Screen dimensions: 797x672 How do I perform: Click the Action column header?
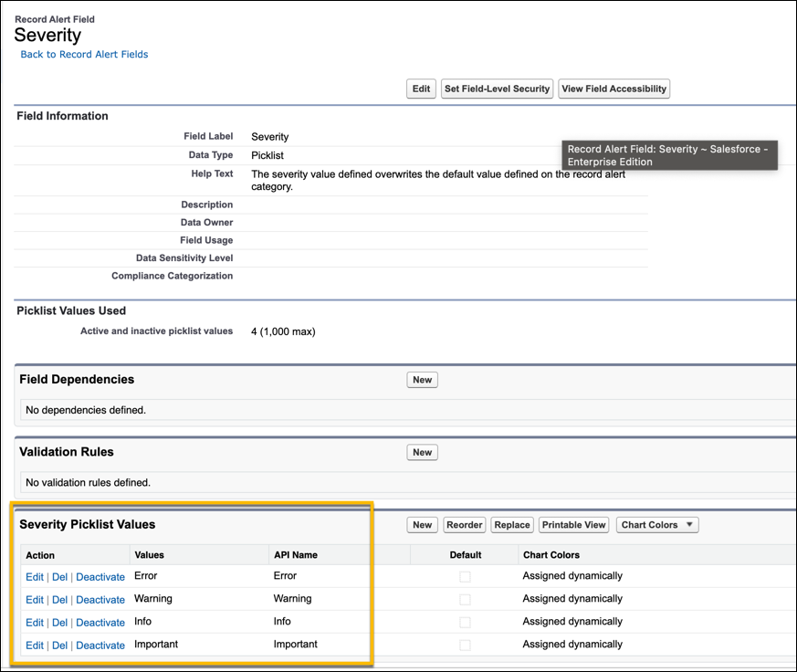[x=40, y=556]
